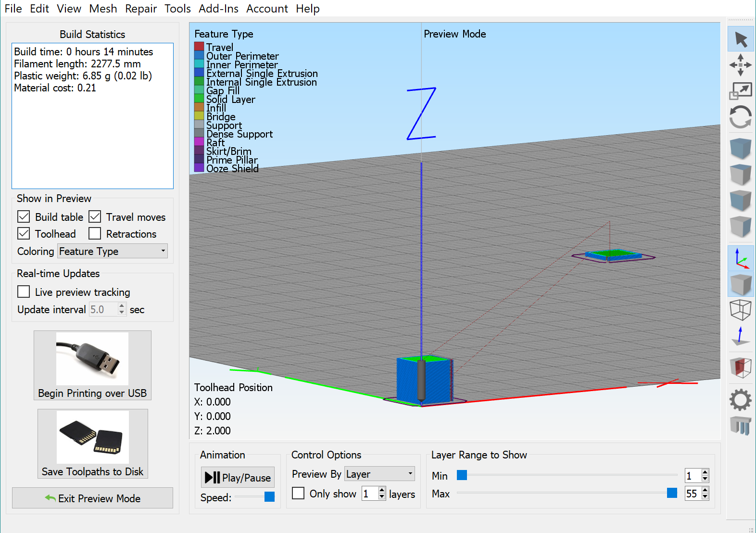Choose the rotate view tool
The height and width of the screenshot is (533, 756).
coord(741,117)
